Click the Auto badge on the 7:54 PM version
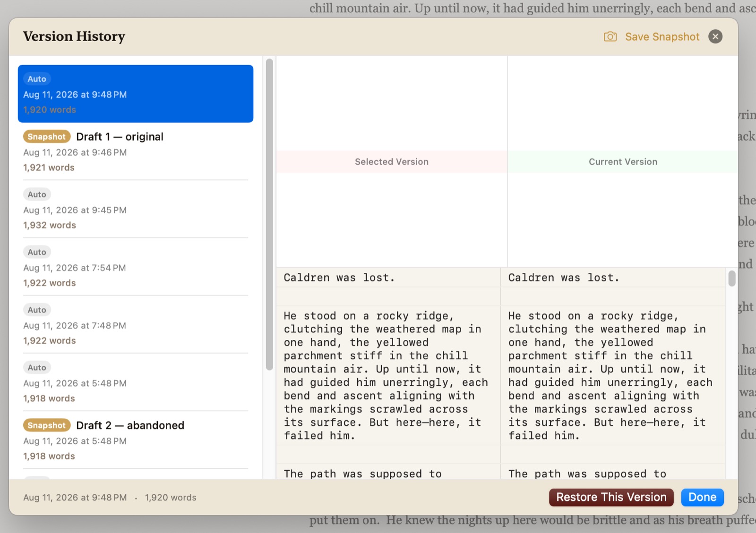This screenshot has width=756, height=533. point(37,252)
